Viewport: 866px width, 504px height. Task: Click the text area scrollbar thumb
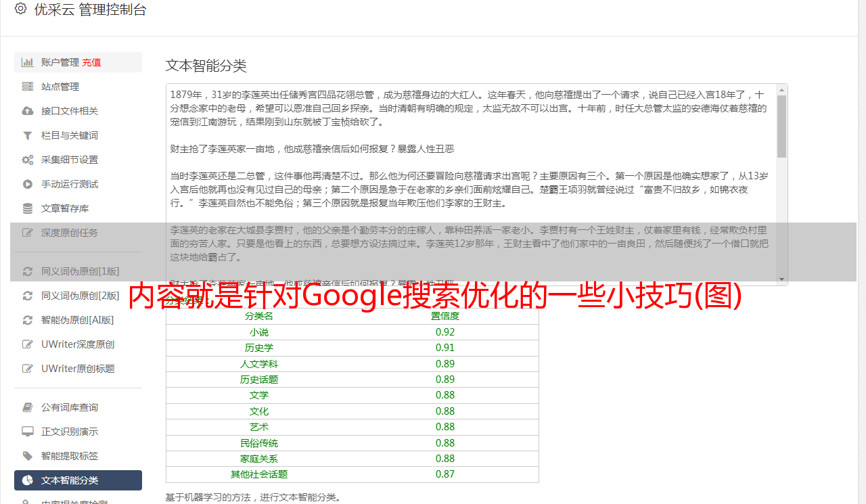[x=781, y=126]
